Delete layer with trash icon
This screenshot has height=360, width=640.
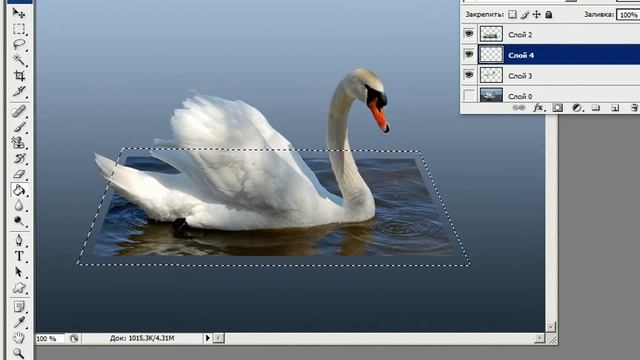pyautogui.click(x=634, y=108)
